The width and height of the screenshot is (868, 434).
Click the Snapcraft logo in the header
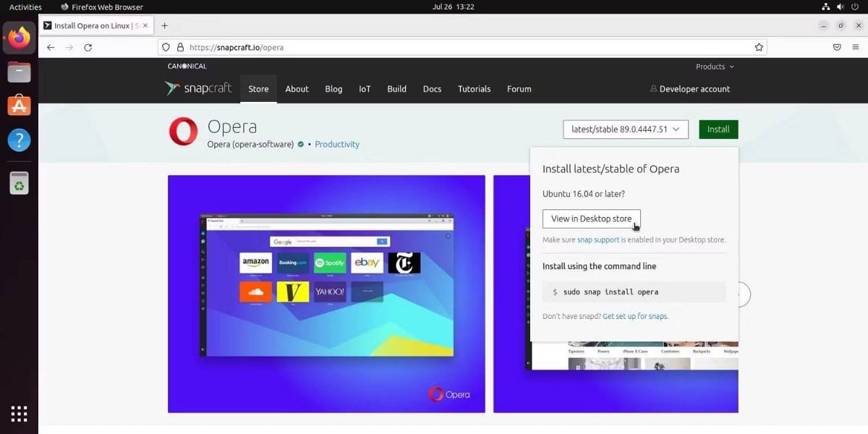200,88
